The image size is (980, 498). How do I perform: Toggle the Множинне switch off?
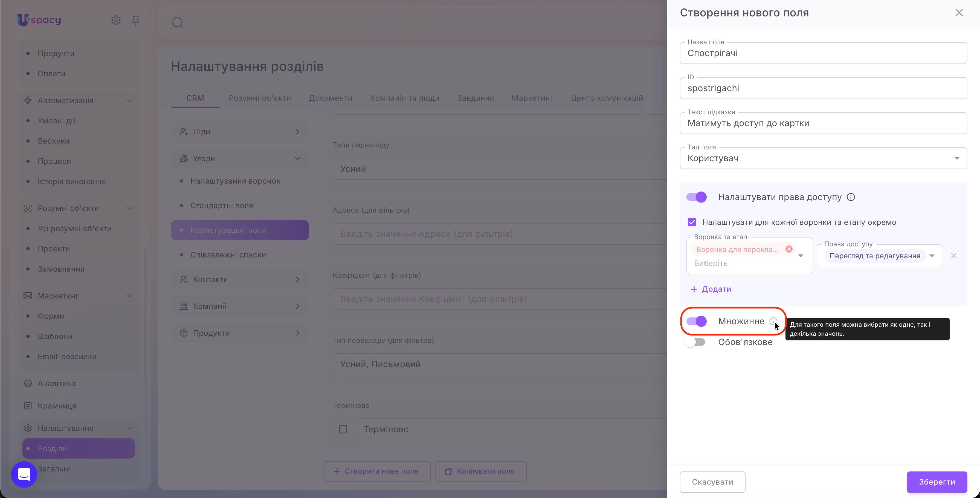click(697, 321)
